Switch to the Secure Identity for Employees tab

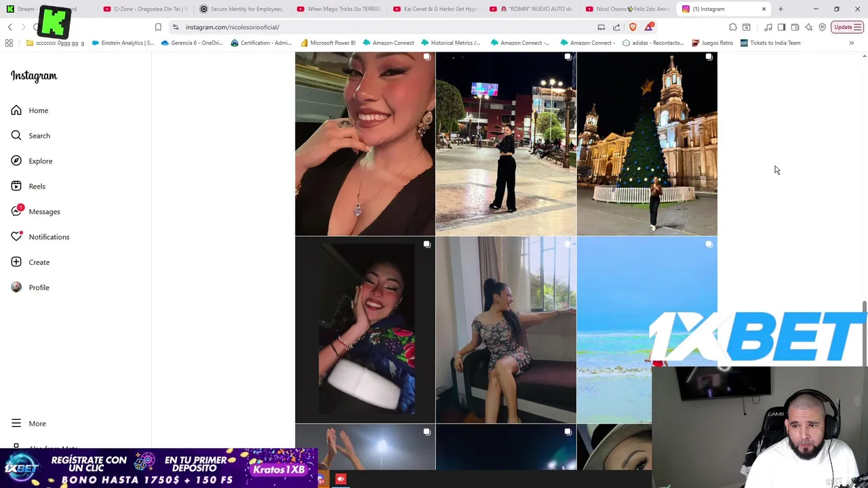[x=241, y=9]
